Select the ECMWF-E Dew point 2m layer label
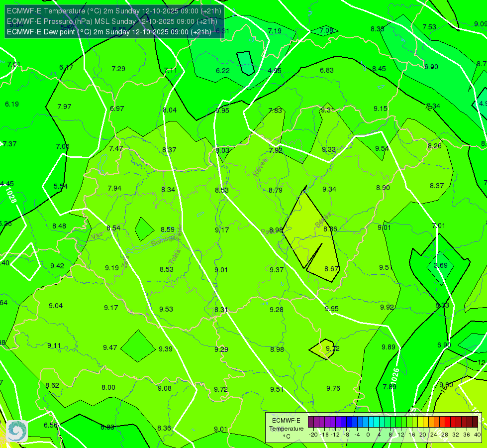Image resolution: width=487 pixels, height=448 pixels. [x=109, y=32]
